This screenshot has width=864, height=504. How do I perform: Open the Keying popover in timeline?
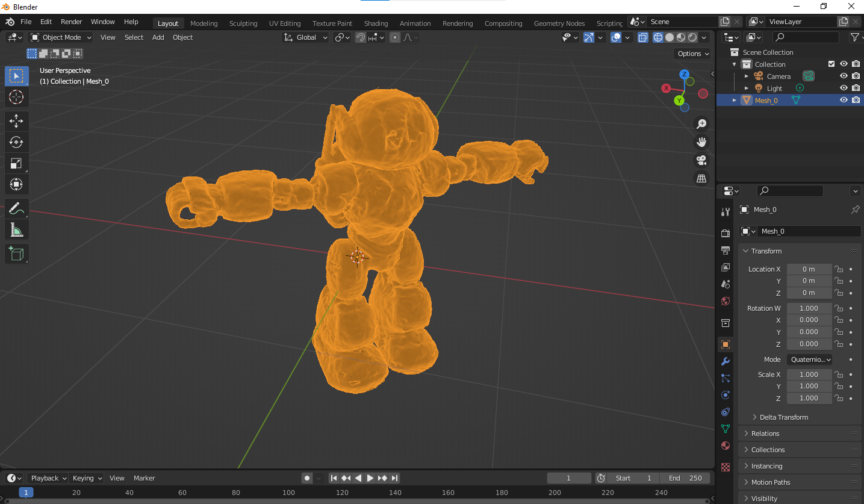pyautogui.click(x=87, y=478)
